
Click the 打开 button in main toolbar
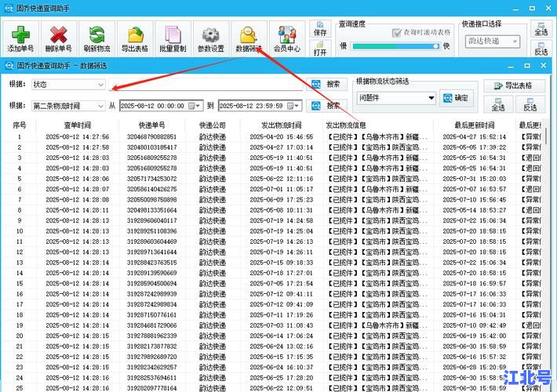320,49
